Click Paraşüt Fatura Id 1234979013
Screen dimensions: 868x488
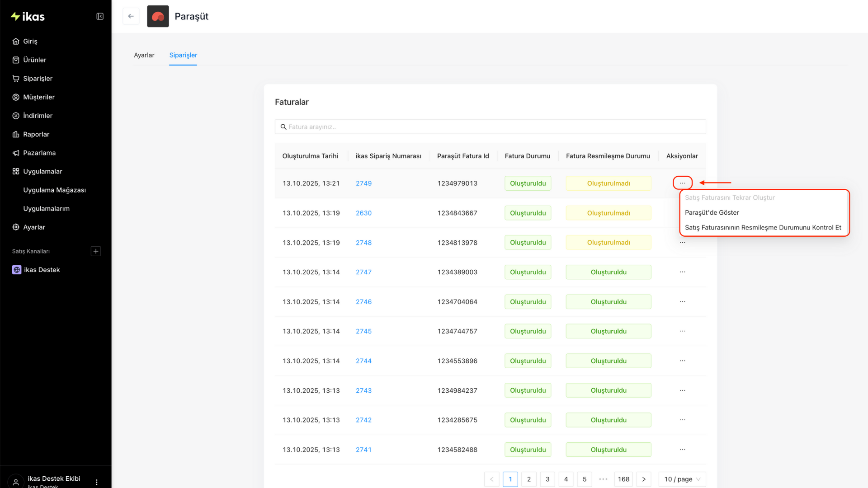[x=457, y=183]
